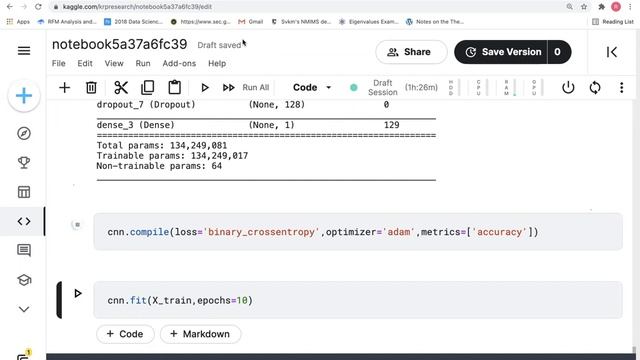Viewport: 640px width, 360px height.
Task: Stop the running cnn.compile cell
Action: pos(77,224)
